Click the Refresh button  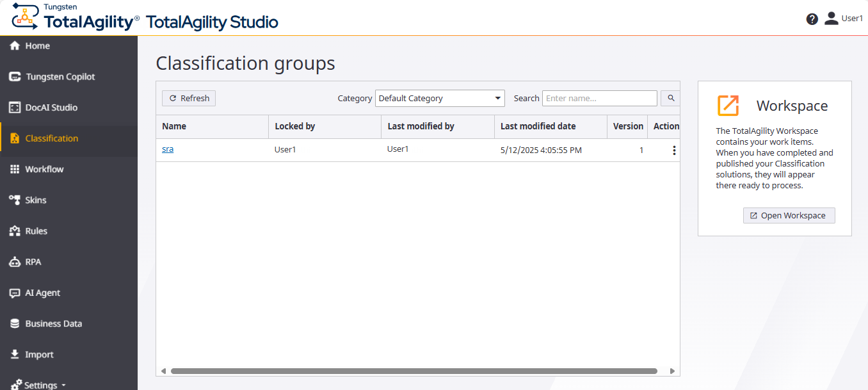(188, 98)
